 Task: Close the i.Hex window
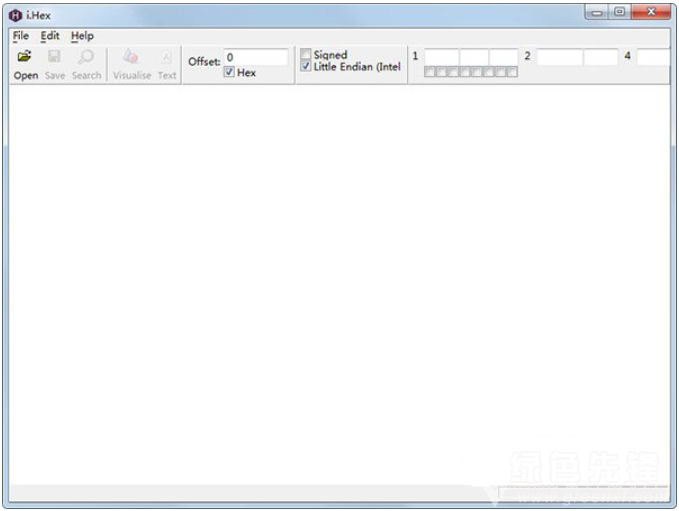tap(651, 13)
